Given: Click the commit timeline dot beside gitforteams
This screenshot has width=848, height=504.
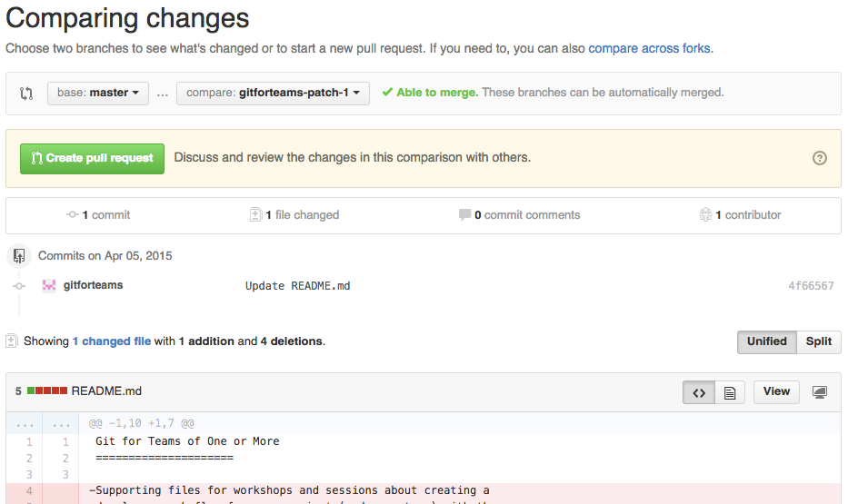Looking at the screenshot, I should coord(19,286).
